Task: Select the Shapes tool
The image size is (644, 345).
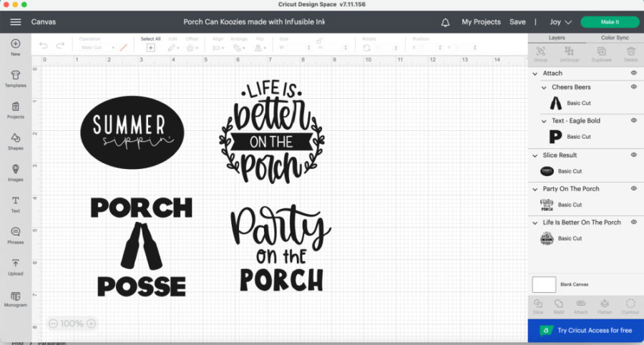Action: click(15, 140)
